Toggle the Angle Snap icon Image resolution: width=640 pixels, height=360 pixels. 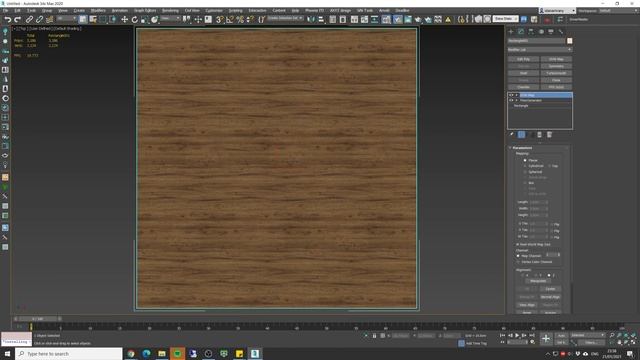click(230, 19)
